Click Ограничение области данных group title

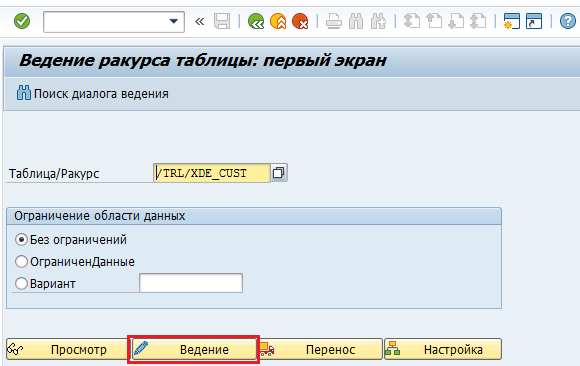[x=100, y=216]
